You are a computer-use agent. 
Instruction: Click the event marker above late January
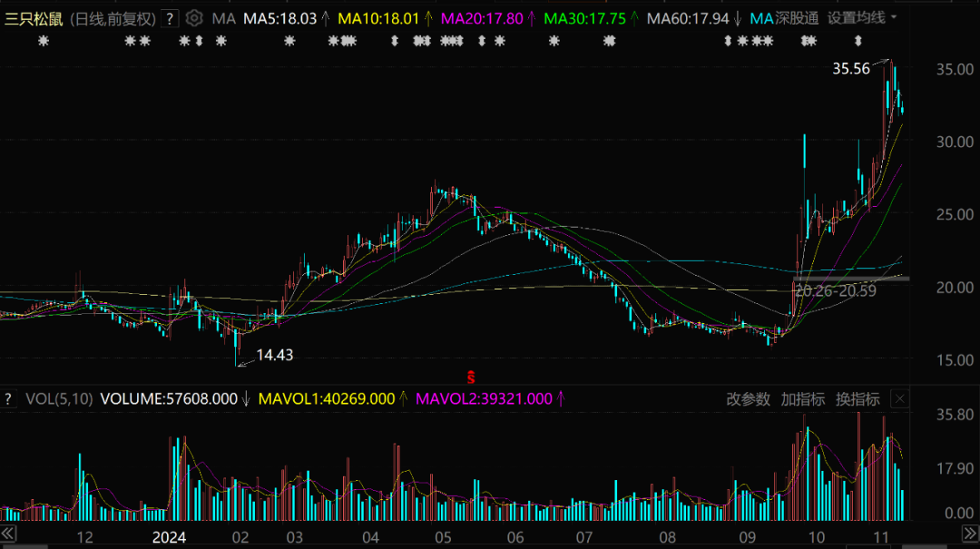coord(220,41)
